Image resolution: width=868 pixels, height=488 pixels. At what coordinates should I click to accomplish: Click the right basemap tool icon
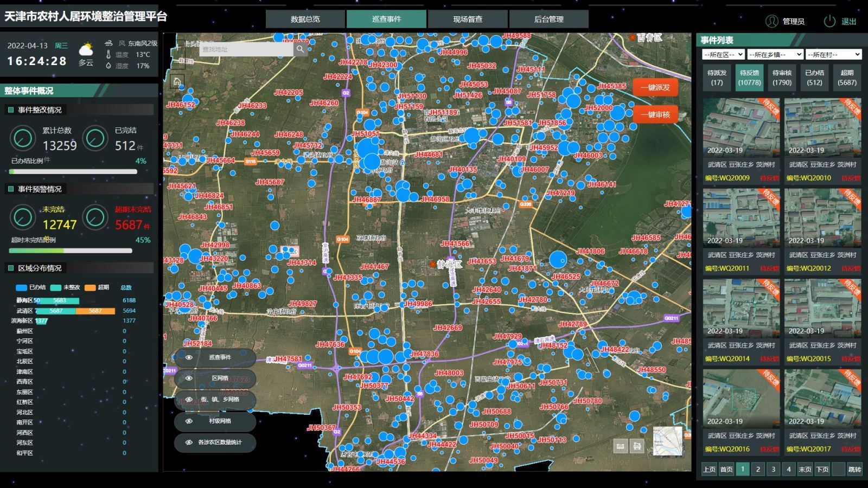(637, 446)
